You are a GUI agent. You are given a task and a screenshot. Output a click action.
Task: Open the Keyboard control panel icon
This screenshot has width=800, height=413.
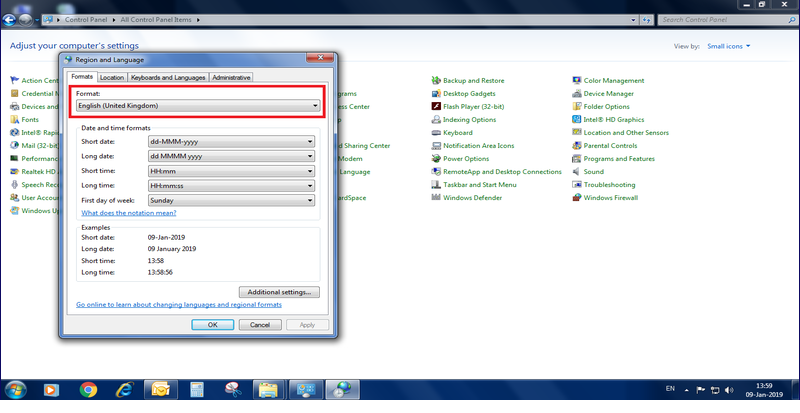pyautogui.click(x=436, y=133)
